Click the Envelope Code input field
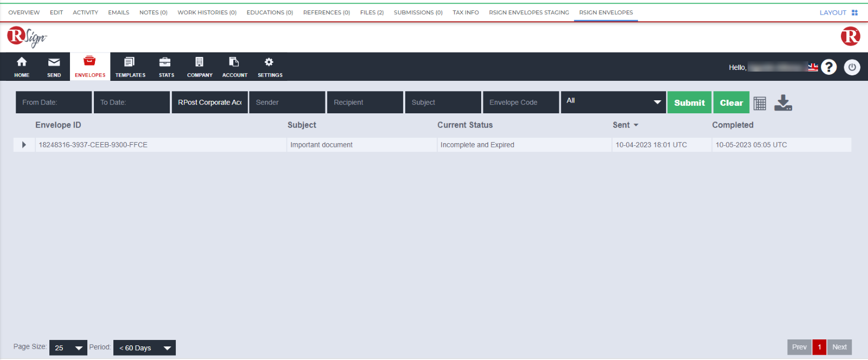This screenshot has width=868, height=360. pyautogui.click(x=520, y=102)
